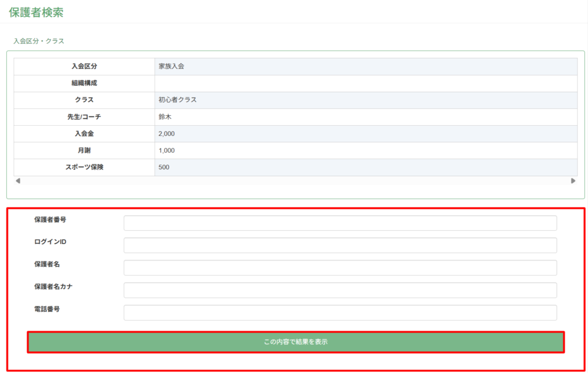Click the 月謝 row header
588x373 pixels.
pyautogui.click(x=84, y=150)
